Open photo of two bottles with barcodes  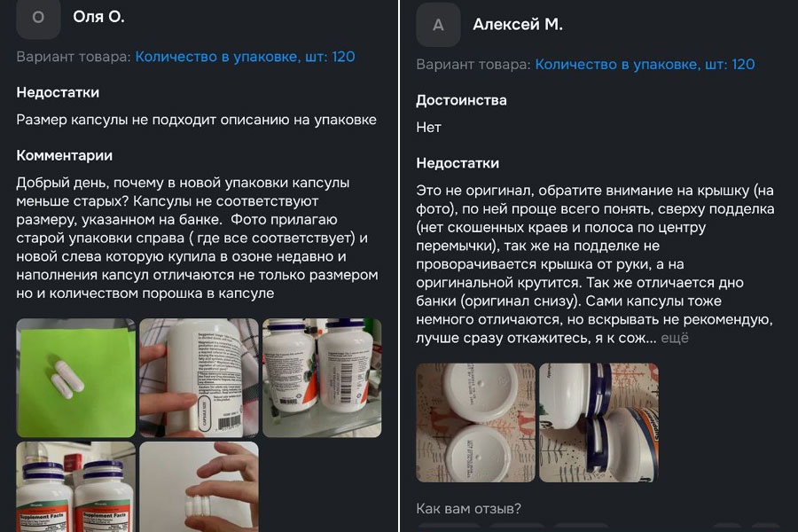click(x=322, y=378)
